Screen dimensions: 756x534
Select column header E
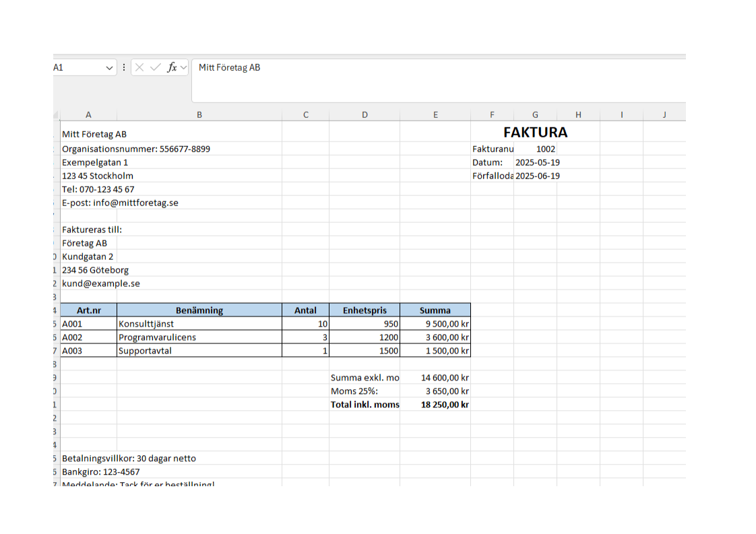pos(435,114)
